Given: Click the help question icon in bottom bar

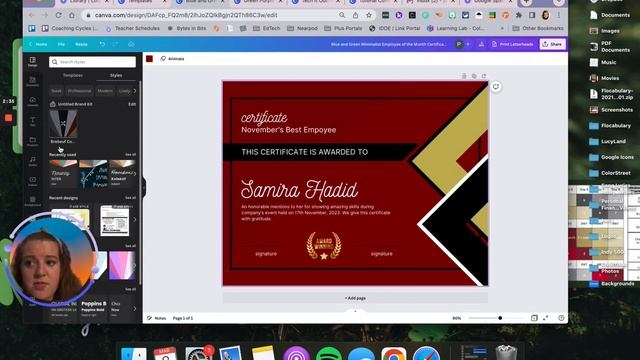Looking at the screenshot, I should coord(561,318).
